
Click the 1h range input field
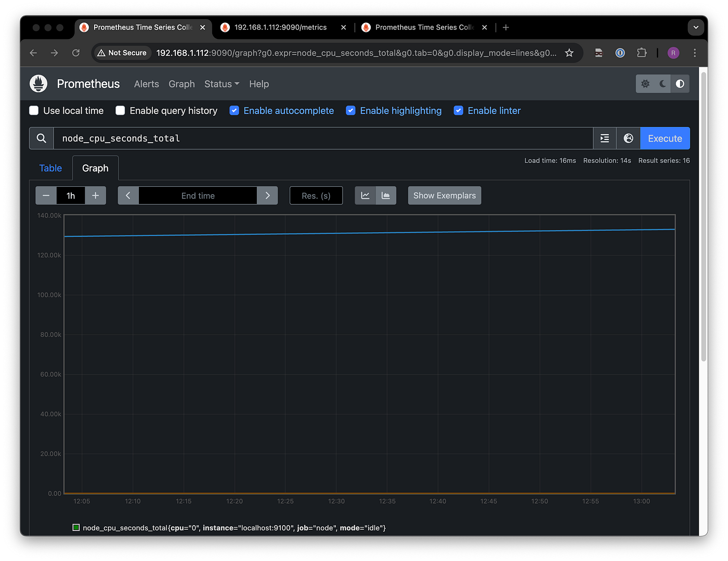[x=71, y=196]
